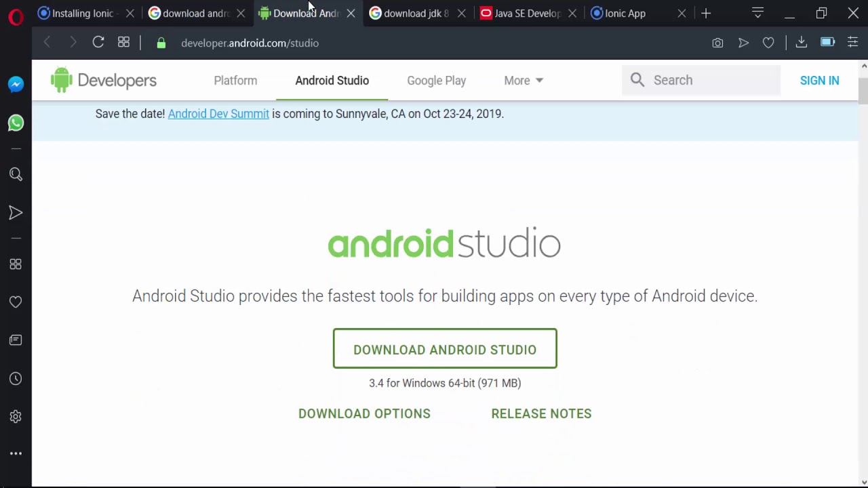Expand the More dropdown menu
Image resolution: width=868 pixels, height=488 pixels.
[524, 80]
